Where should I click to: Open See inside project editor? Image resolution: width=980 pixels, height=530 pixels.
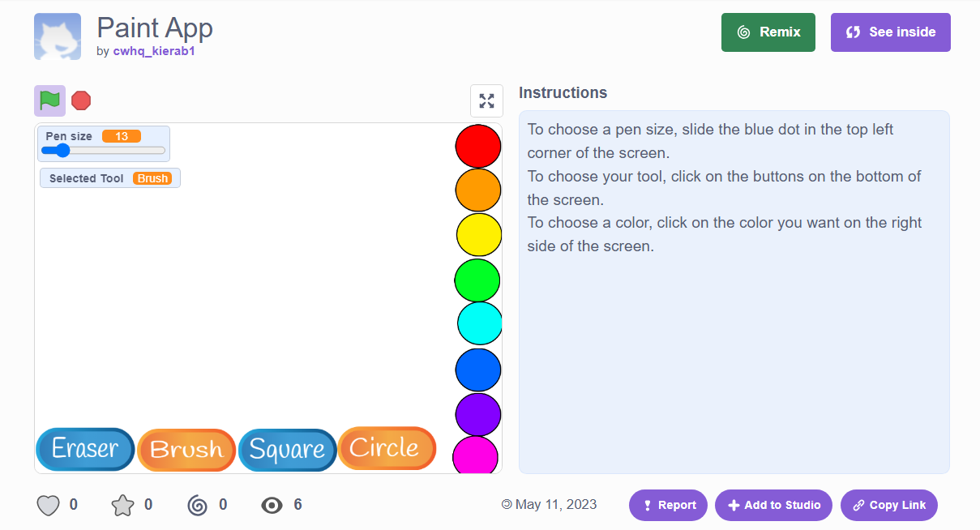[890, 32]
